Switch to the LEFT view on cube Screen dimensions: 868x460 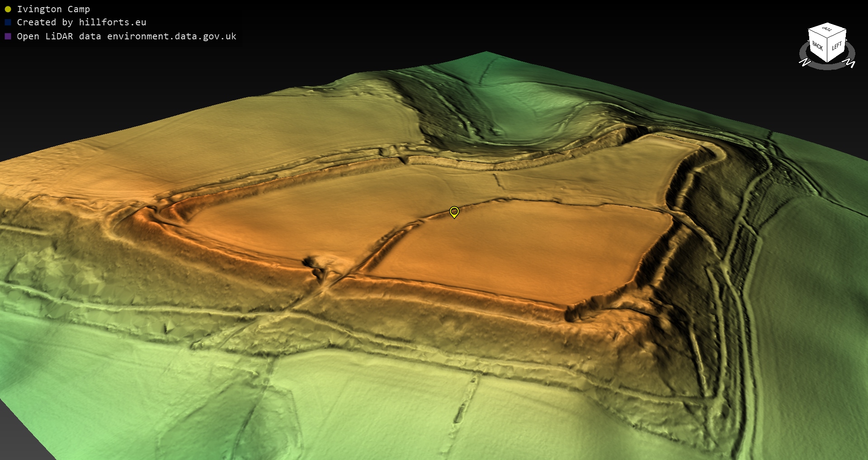pyautogui.click(x=837, y=46)
